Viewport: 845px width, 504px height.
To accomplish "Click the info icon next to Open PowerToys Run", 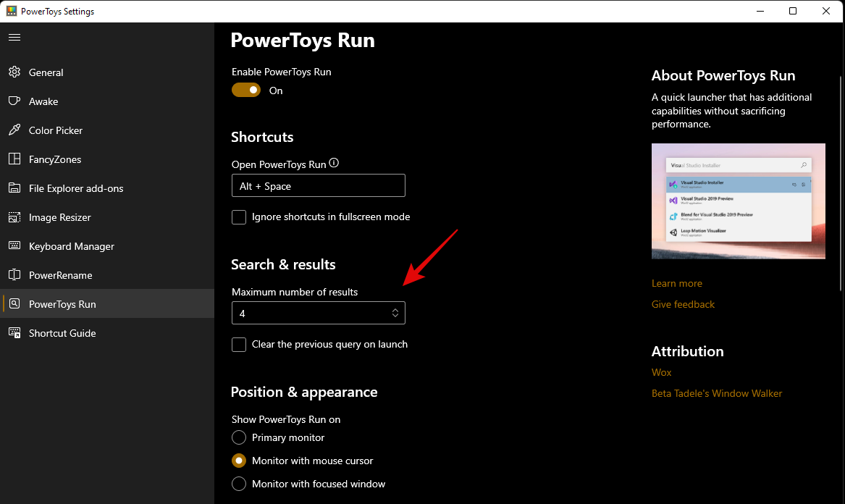I will 334,163.
